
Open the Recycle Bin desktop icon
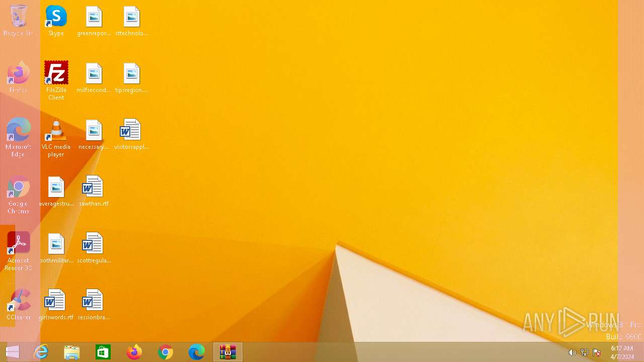click(18, 21)
